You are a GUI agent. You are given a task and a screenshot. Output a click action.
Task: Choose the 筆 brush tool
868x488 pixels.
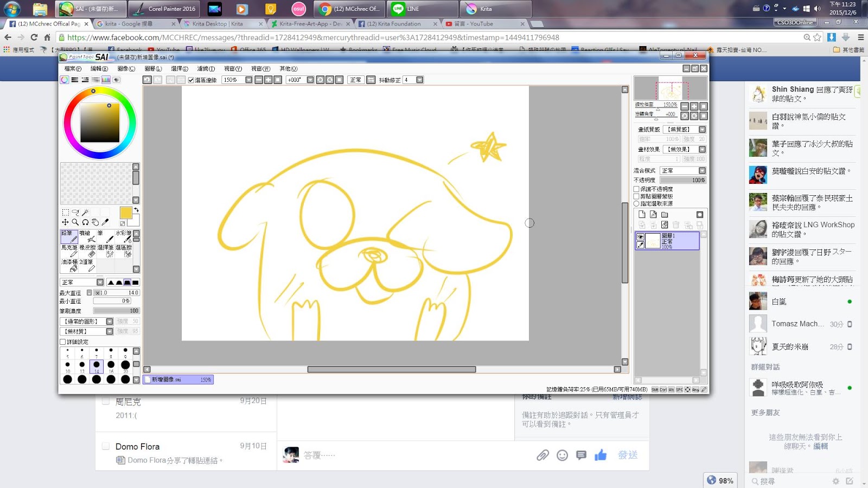(x=105, y=236)
